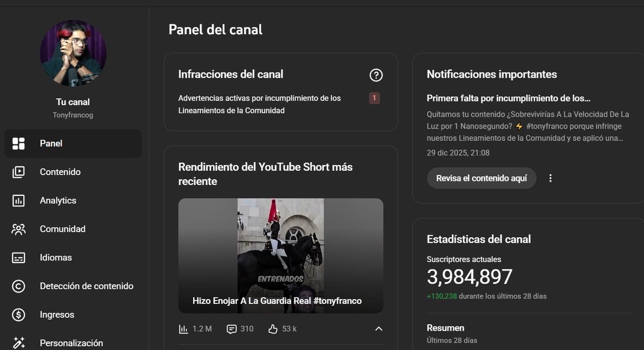Viewport: 644px width, 350px height.
Task: Open the Panel menu item
Action: coord(73,143)
